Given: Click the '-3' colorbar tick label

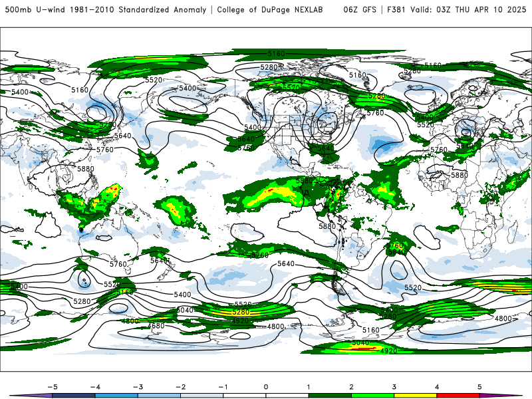Looking at the screenshot, I should [138, 387].
